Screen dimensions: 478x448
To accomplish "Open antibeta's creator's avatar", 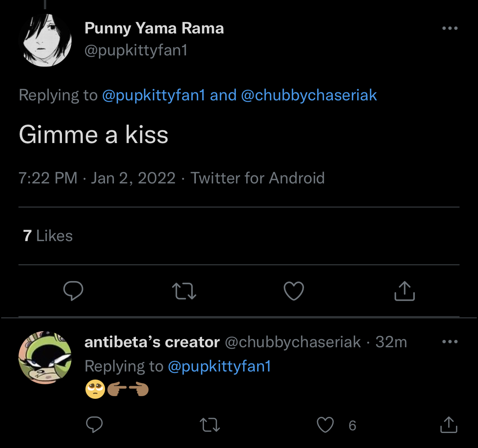I will click(45, 358).
